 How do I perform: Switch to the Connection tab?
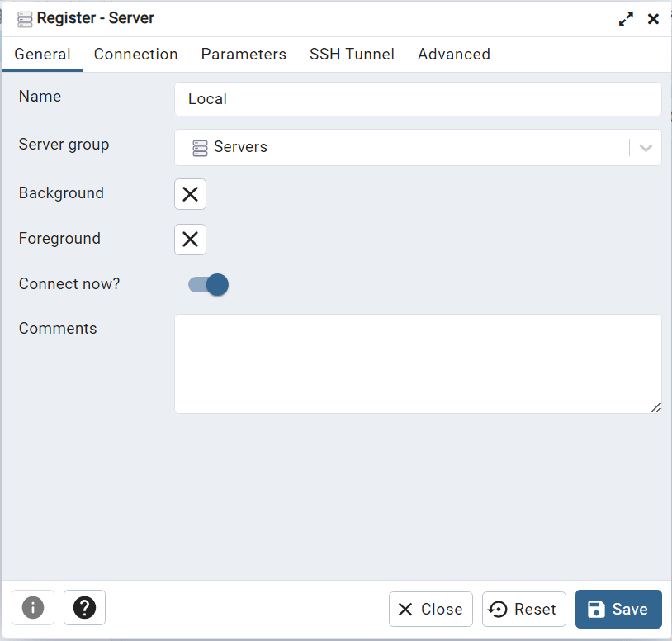point(135,54)
